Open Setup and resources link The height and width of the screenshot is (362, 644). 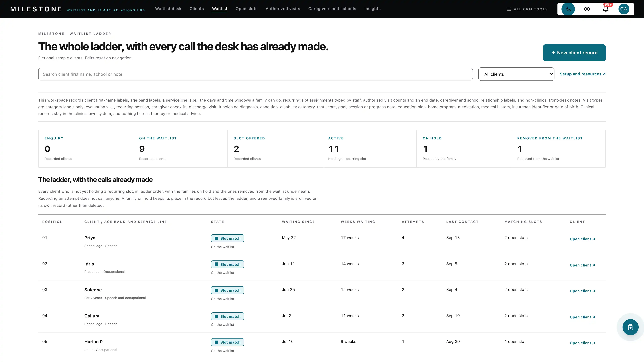582,74
